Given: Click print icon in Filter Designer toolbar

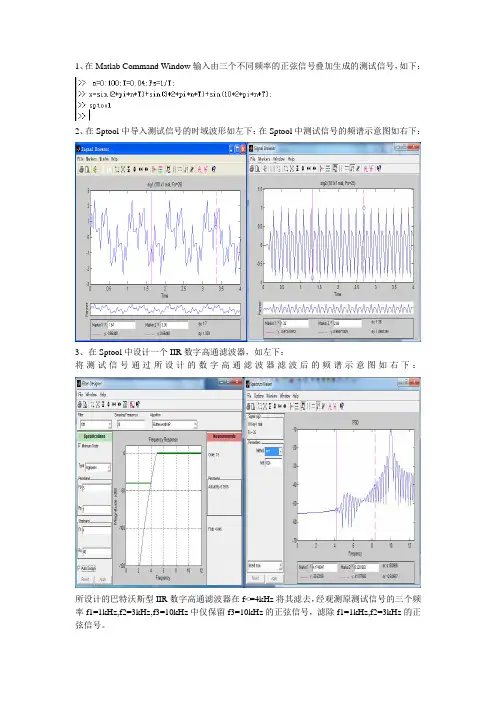Looking at the screenshot, I should (80, 404).
